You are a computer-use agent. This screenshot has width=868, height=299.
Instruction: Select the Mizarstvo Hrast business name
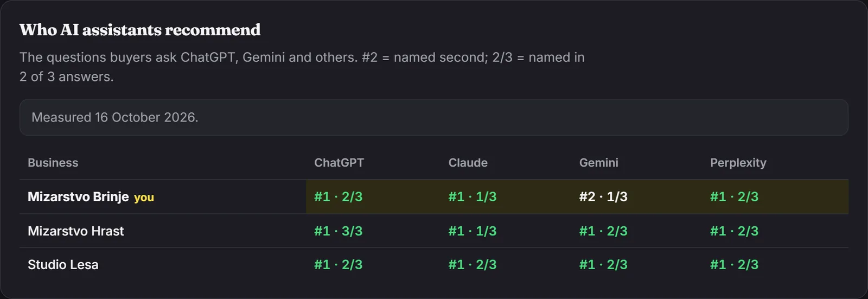(76, 231)
